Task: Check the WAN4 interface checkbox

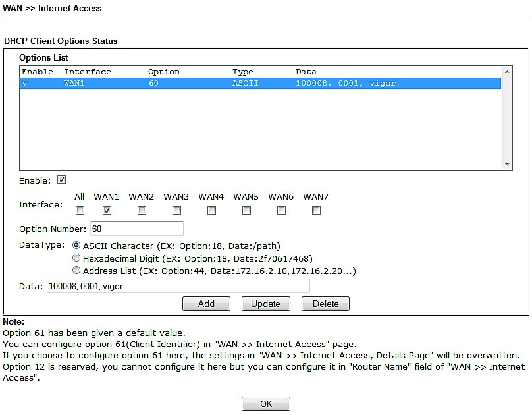Action: click(211, 210)
